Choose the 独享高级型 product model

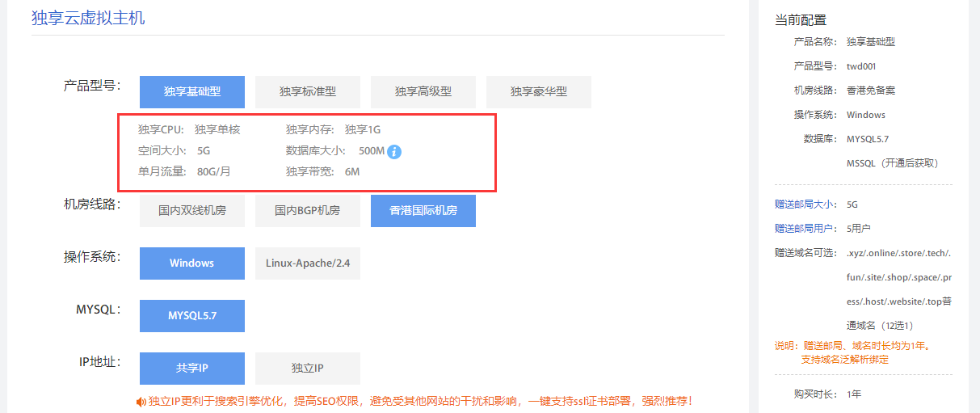pos(423,92)
